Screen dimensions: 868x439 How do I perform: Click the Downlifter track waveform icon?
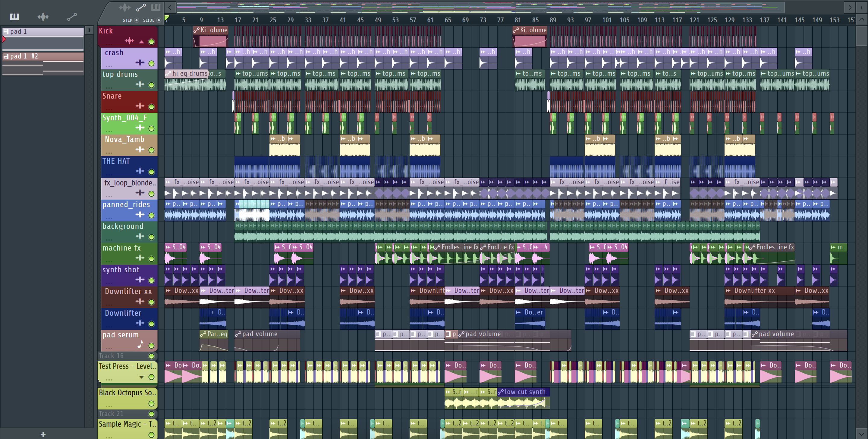coord(140,323)
